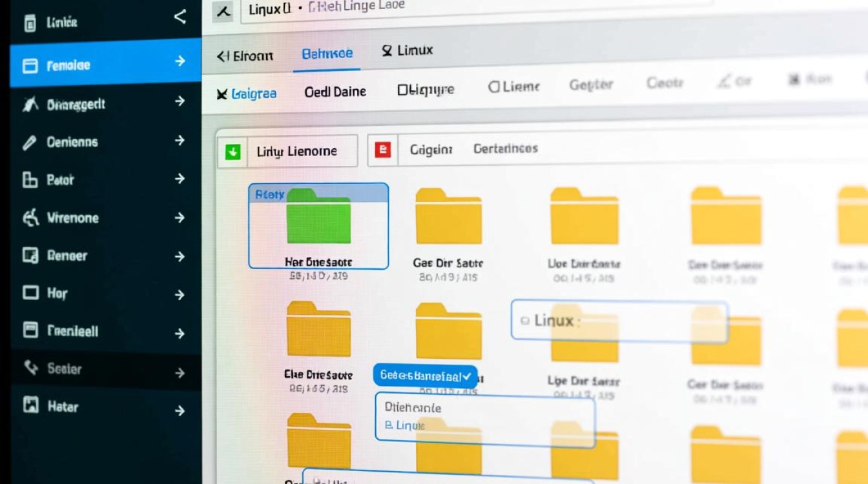Click the green download arrow icon
This screenshot has width=868, height=484.
[232, 152]
